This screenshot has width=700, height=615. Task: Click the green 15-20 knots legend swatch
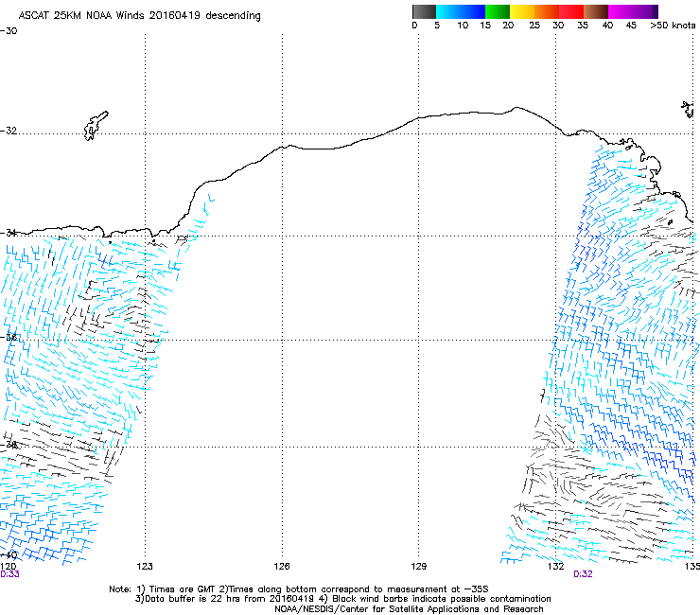pyautogui.click(x=498, y=11)
